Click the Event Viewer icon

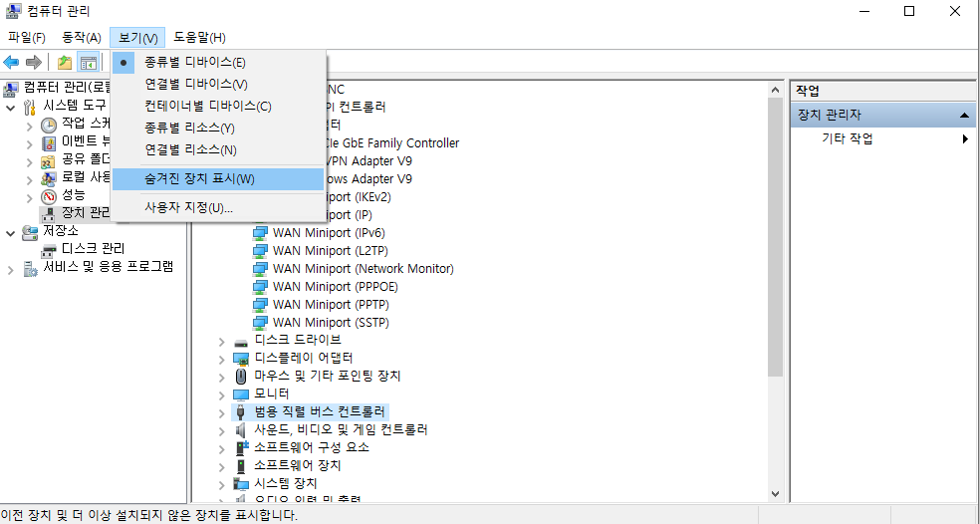[48, 143]
